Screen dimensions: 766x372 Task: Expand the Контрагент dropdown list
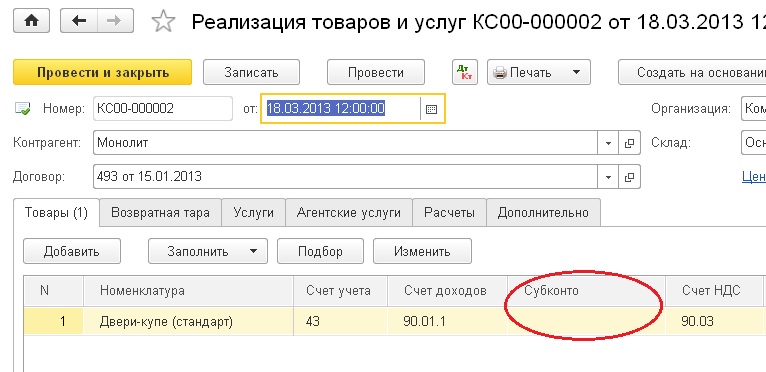608,143
